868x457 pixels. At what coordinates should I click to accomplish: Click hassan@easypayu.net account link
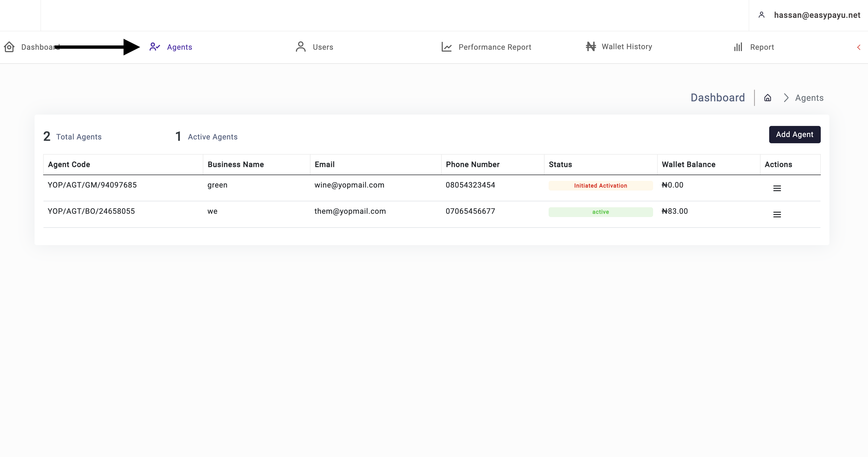pyautogui.click(x=817, y=15)
